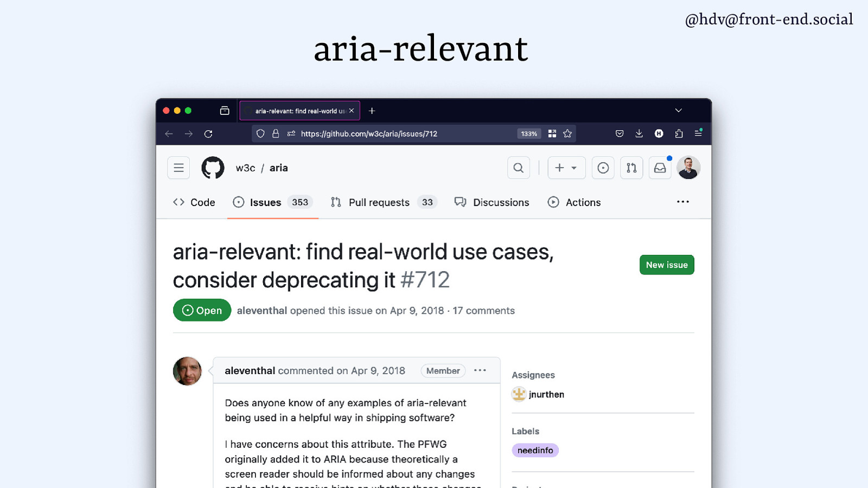The image size is (868, 488).
Task: Click the tracking protection shield icon
Action: tap(260, 133)
